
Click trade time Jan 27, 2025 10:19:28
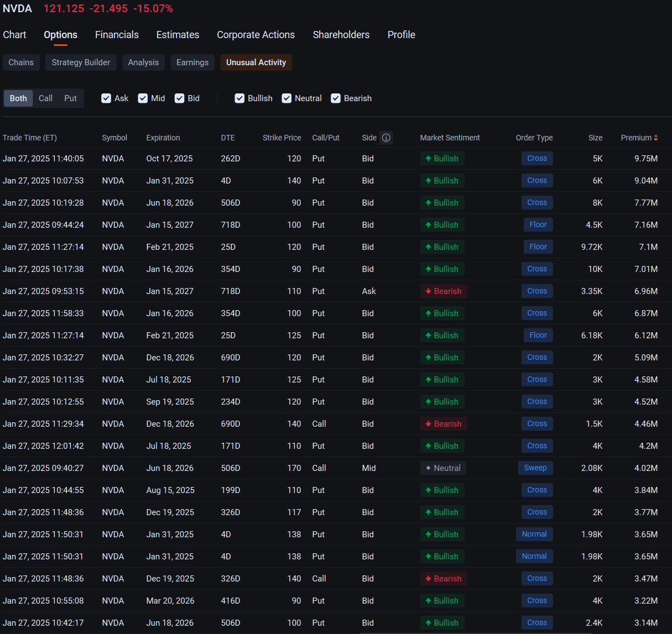coord(43,203)
